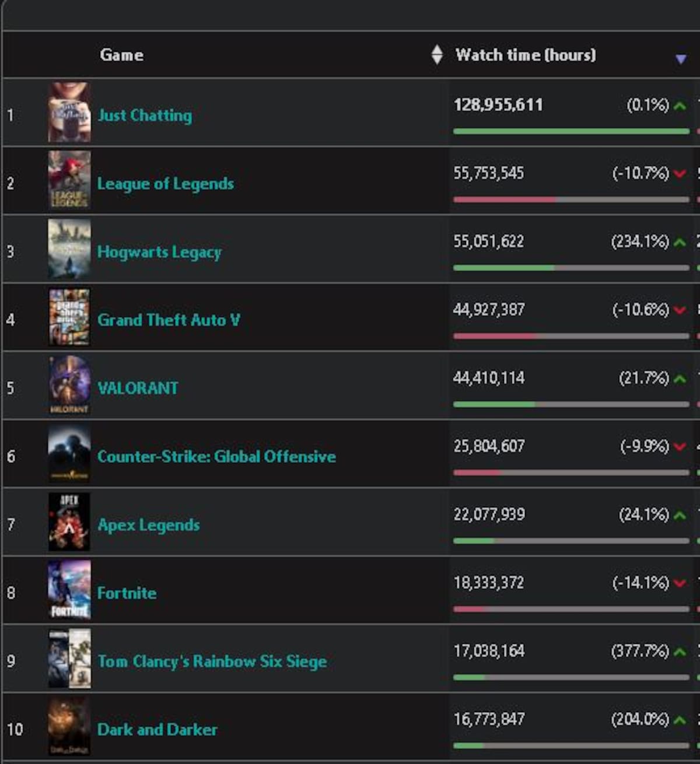Select the VALORANT cover icon

point(69,385)
